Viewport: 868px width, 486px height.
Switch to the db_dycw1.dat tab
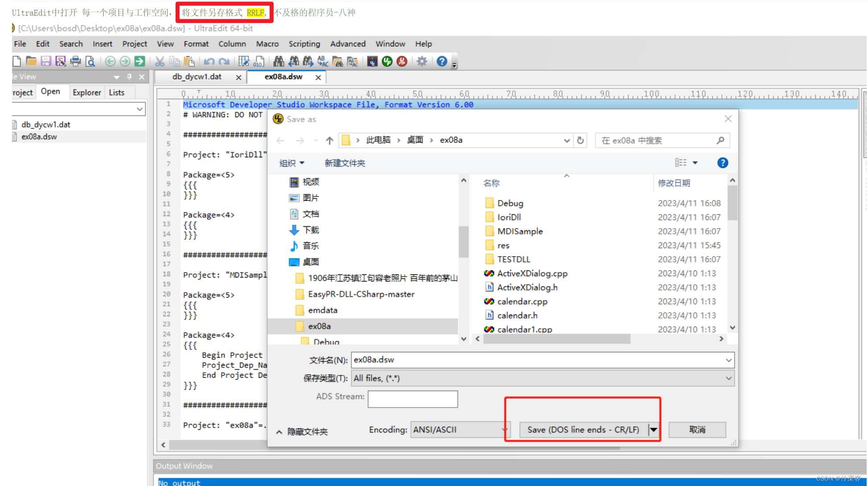pyautogui.click(x=197, y=77)
